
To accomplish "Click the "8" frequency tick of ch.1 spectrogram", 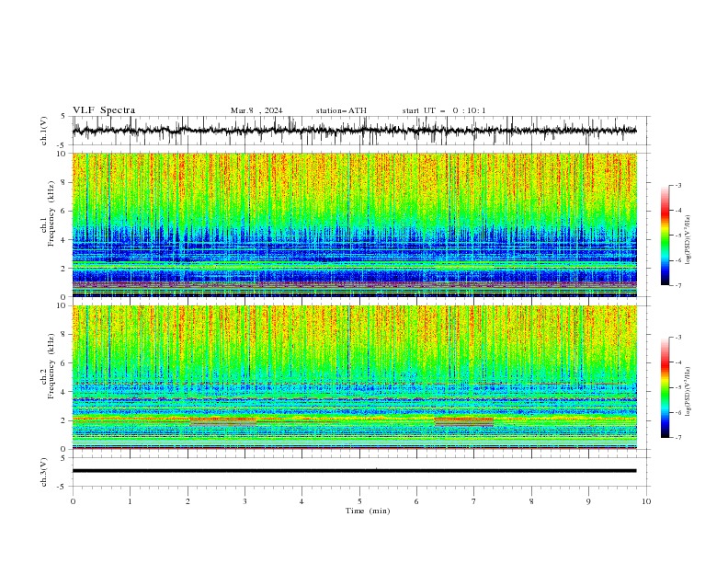I will point(64,182).
